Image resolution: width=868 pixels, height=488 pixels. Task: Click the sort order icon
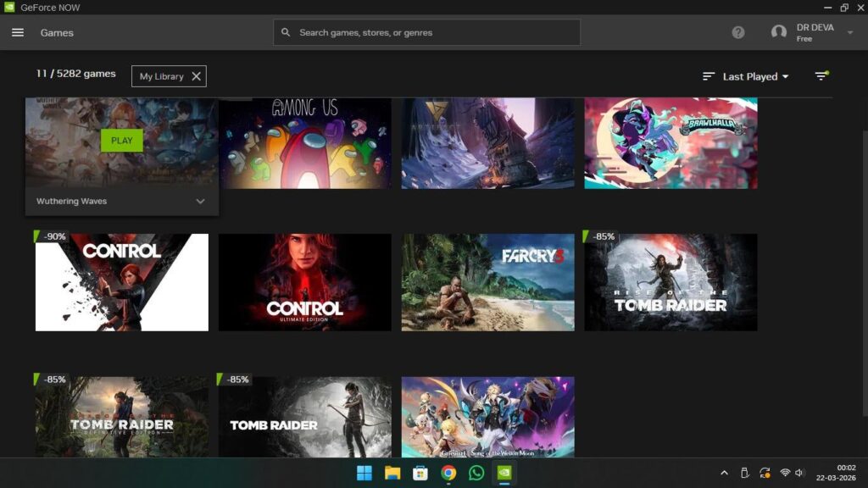(708, 76)
